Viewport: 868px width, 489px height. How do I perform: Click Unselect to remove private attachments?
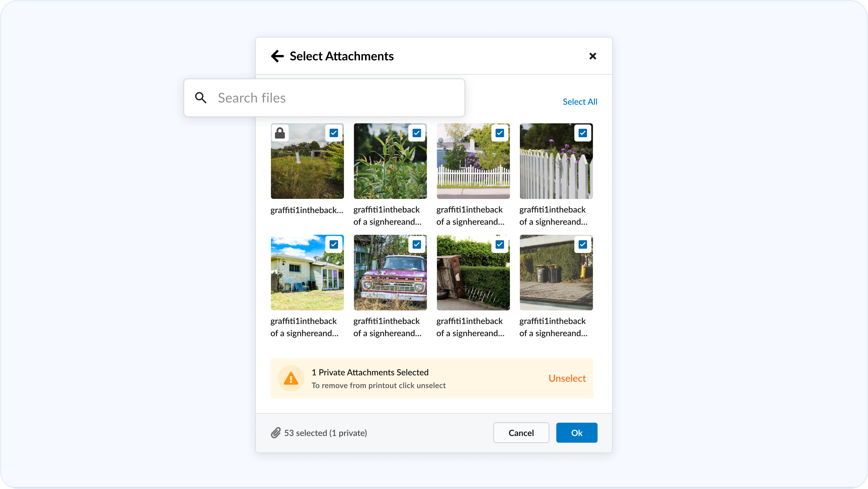[x=567, y=378]
